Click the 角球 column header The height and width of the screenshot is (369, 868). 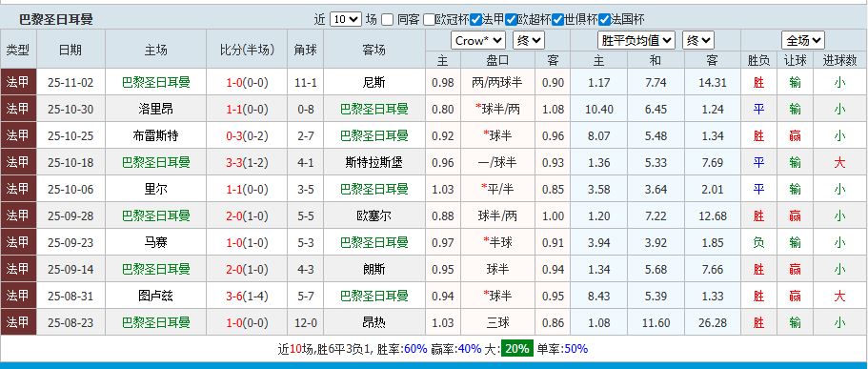tap(306, 50)
